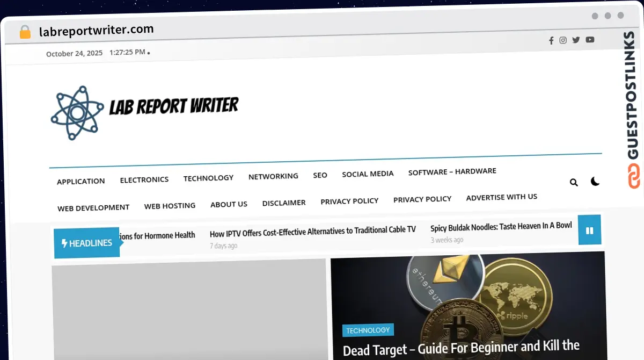This screenshot has height=360, width=644.
Task: Visit the Advertise With Us page
Action: point(501,197)
